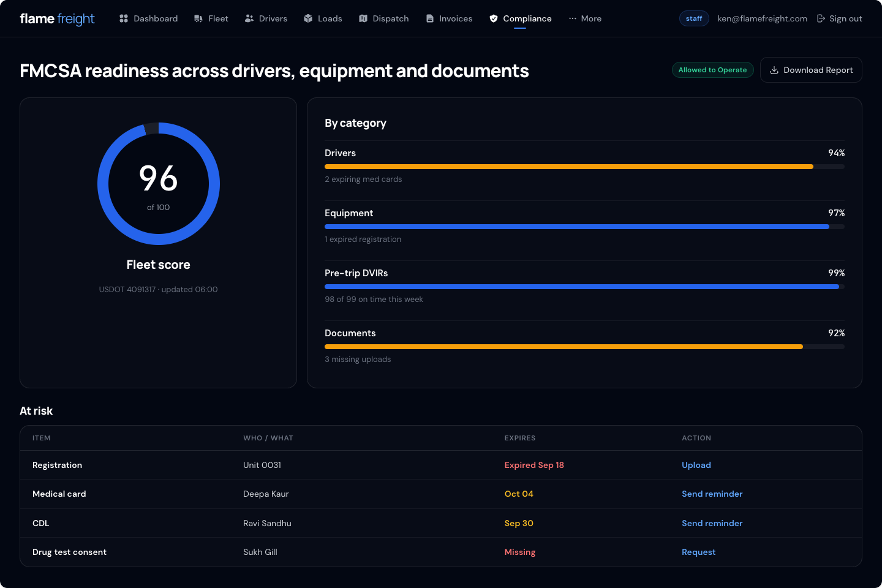This screenshot has height=588, width=882.
Task: Send reminder for Ravi Sandhu CDL
Action: click(712, 523)
